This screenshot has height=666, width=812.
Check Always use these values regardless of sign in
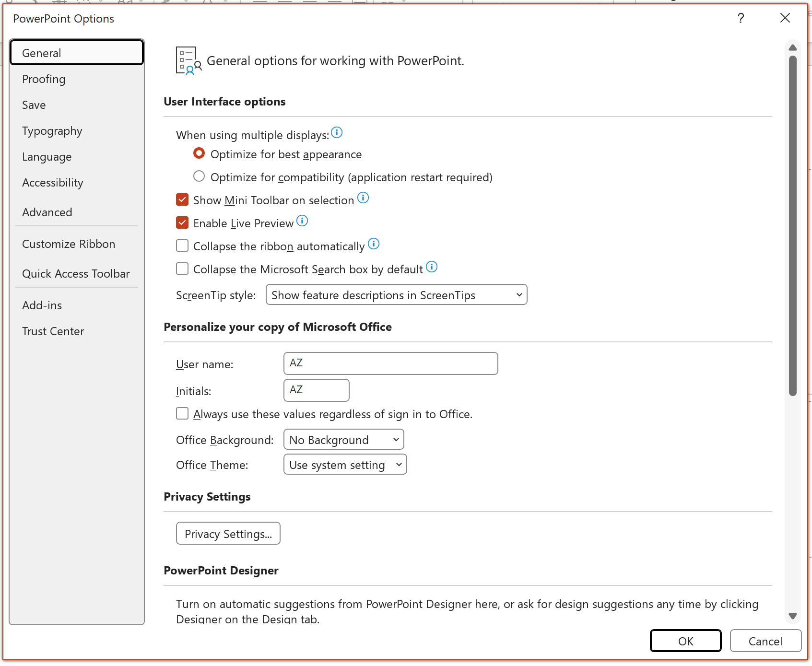pos(182,413)
